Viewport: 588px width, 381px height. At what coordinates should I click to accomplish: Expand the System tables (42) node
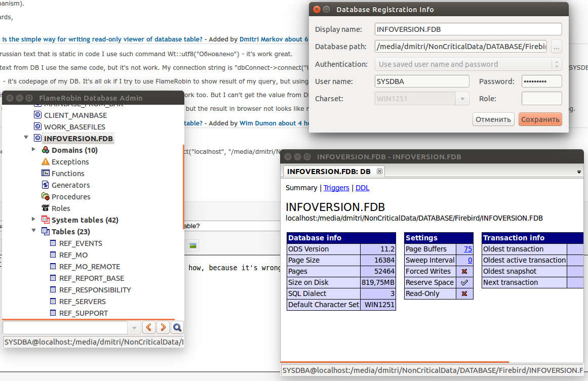pyautogui.click(x=33, y=219)
